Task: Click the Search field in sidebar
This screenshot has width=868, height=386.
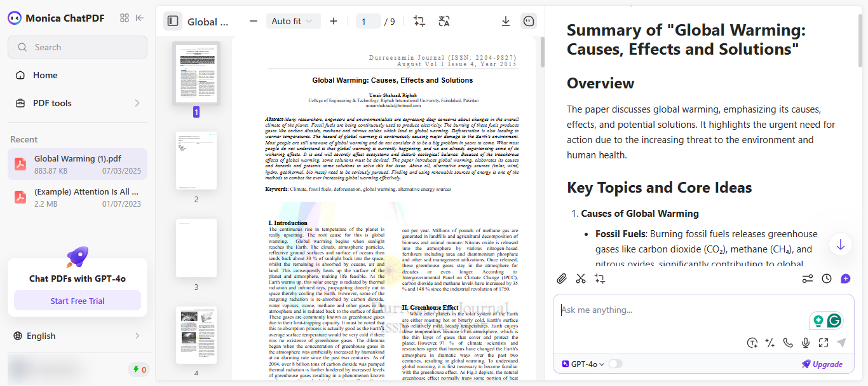Action: [78, 47]
